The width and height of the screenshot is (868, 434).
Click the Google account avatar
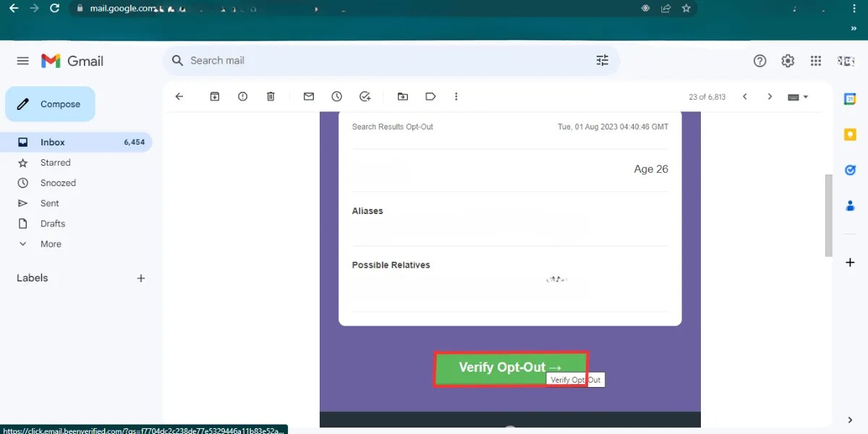[x=846, y=61]
